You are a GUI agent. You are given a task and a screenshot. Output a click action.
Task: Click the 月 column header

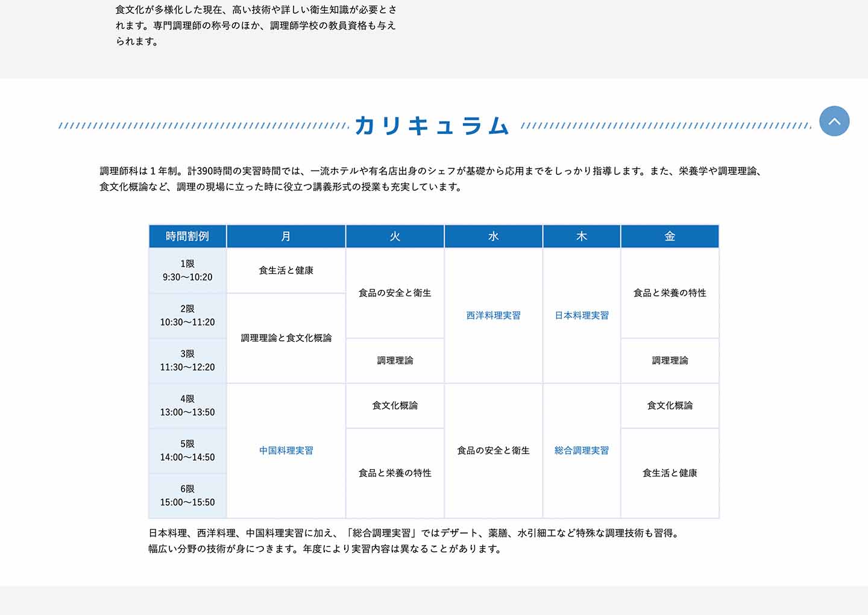click(286, 236)
